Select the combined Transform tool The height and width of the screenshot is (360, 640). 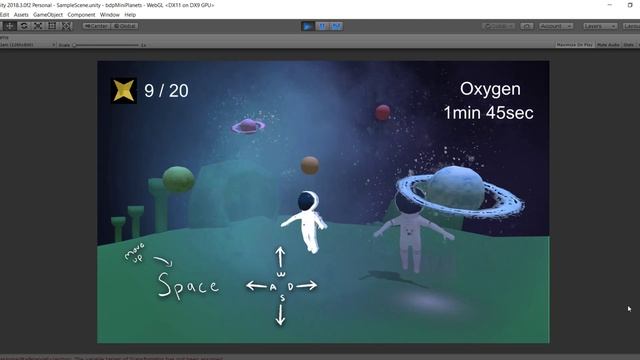(67, 26)
